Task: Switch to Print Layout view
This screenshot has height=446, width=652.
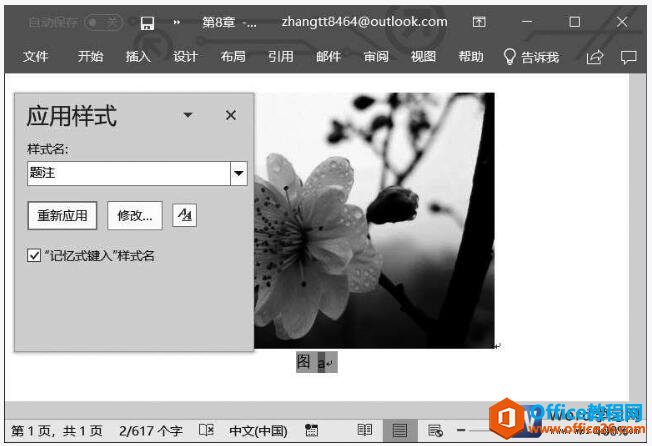Action: [400, 431]
